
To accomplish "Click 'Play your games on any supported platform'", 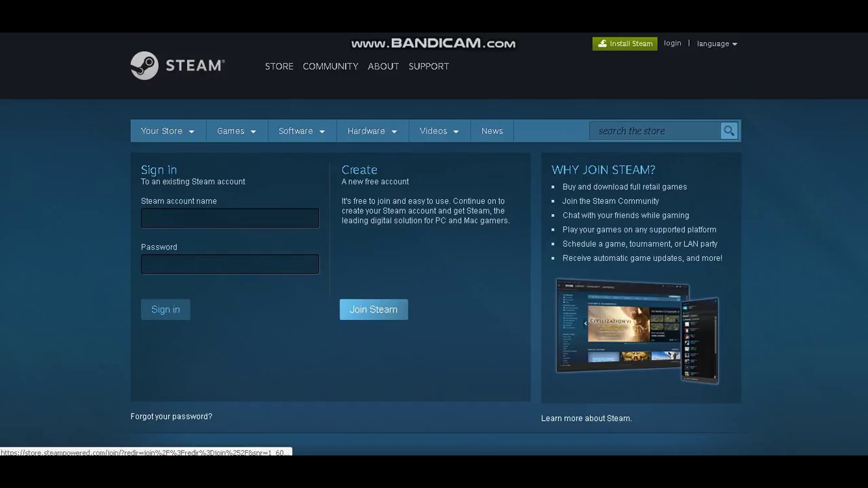I will (639, 230).
